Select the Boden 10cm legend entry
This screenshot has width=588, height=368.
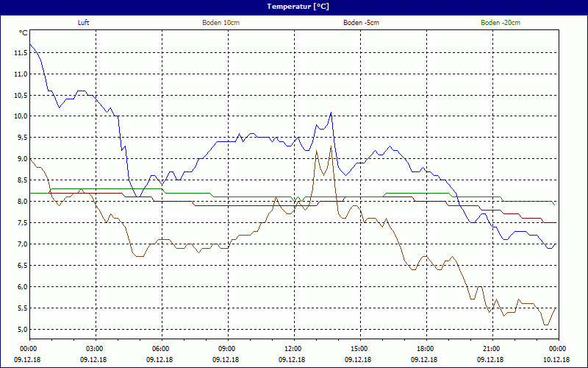(x=220, y=23)
